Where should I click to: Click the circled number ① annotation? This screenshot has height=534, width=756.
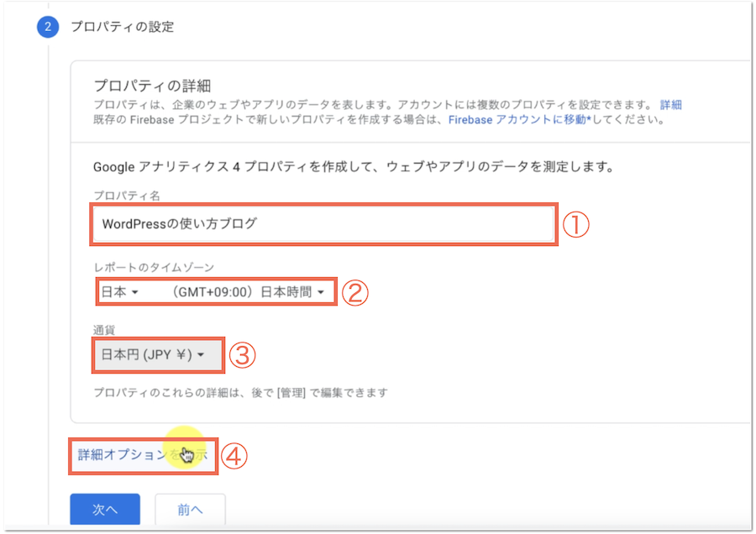(575, 224)
